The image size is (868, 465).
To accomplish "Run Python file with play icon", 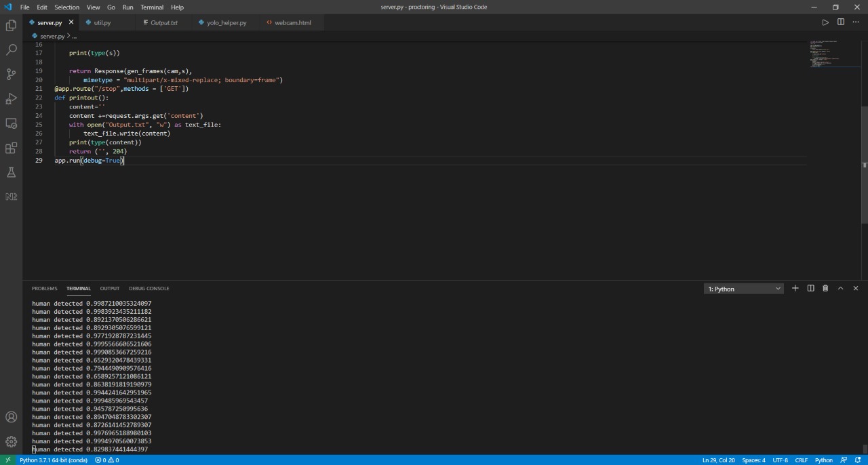I will [x=825, y=22].
